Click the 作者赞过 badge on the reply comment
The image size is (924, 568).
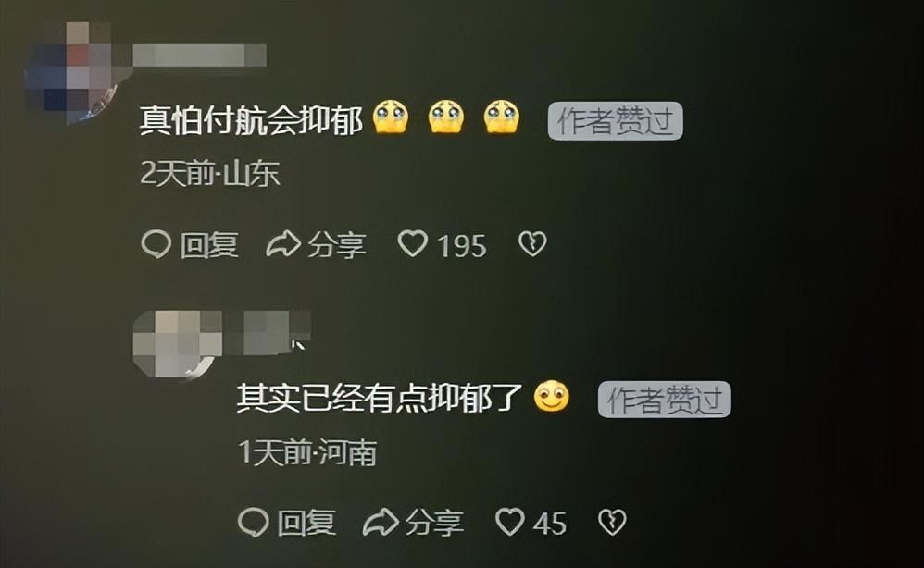click(665, 399)
